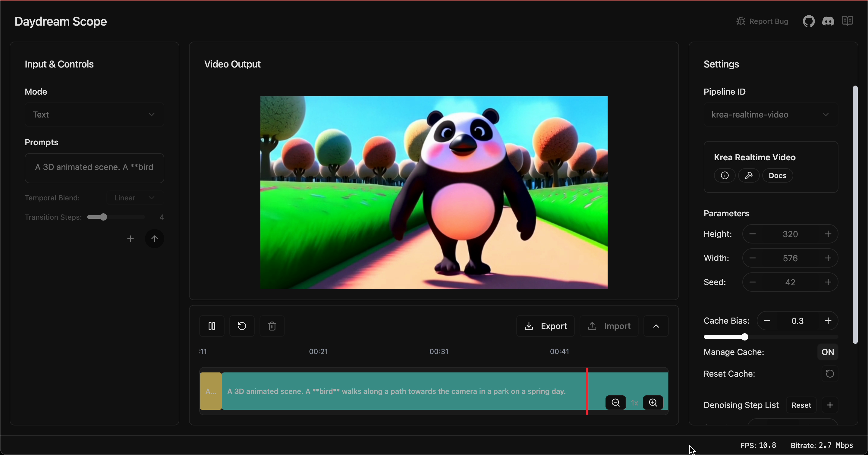Change the Temporal Blend Linear dropdown
This screenshot has height=455, width=868.
(134, 198)
